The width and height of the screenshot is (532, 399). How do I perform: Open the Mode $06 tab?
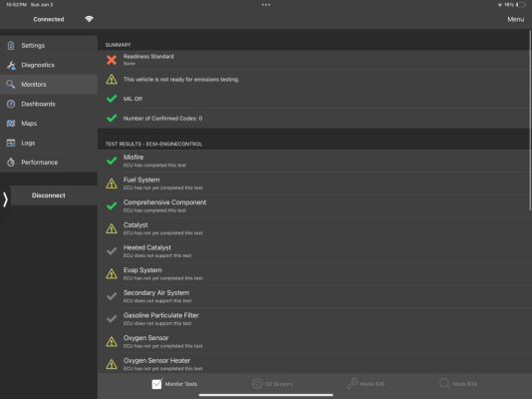click(x=366, y=384)
